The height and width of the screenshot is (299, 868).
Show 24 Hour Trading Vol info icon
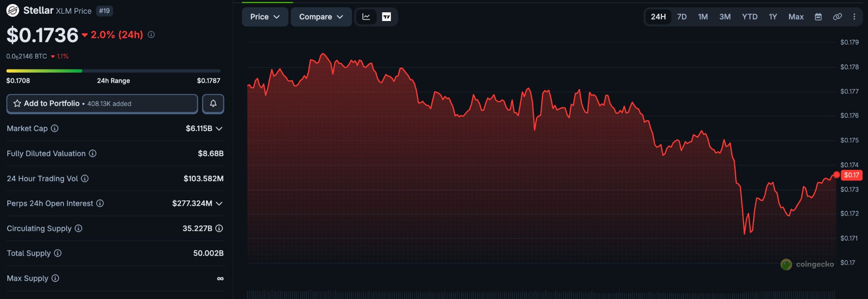(x=85, y=178)
